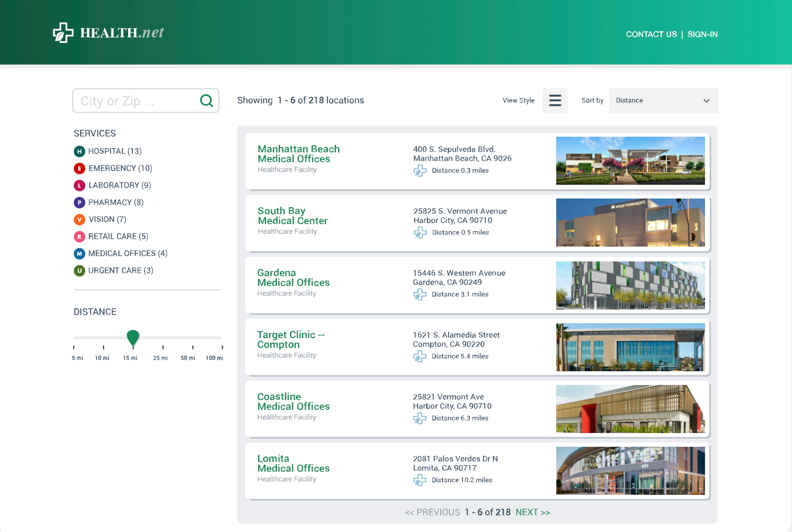Click the Gardena Medical Offices title link
Viewport: 792px width, 532px height.
coord(294,278)
